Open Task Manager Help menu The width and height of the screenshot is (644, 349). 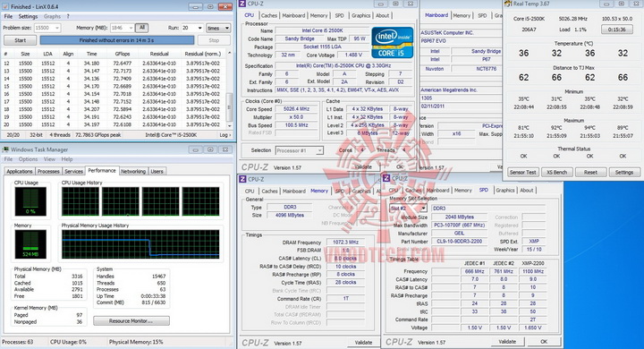click(x=67, y=159)
